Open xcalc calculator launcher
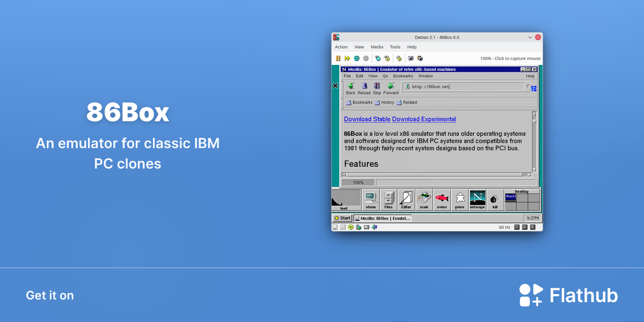Image resolution: width=644 pixels, height=322 pixels. pos(424,199)
